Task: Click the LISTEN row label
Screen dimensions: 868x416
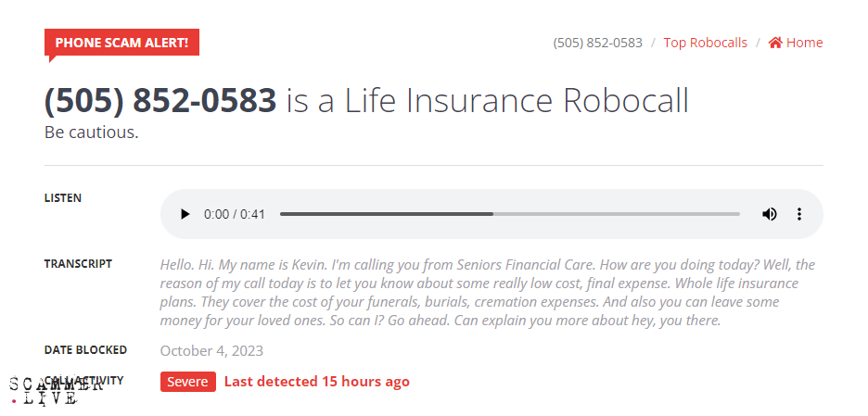Action: click(63, 198)
